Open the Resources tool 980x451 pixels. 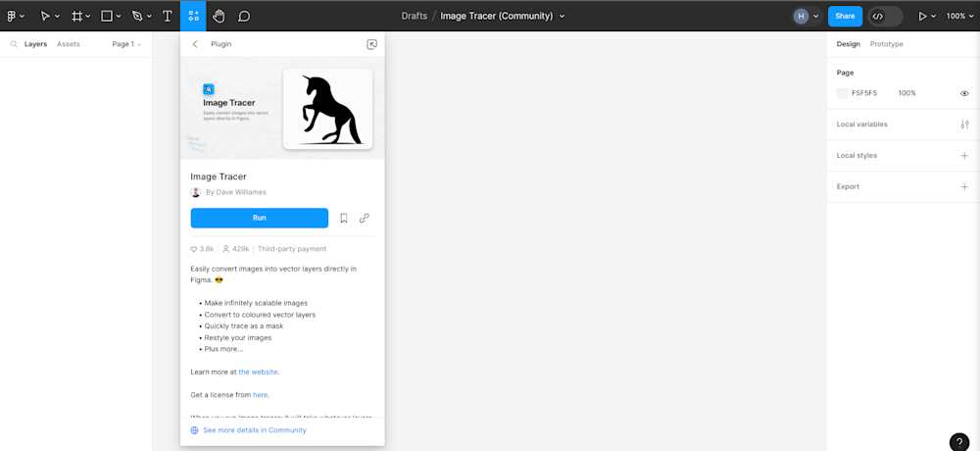(193, 17)
